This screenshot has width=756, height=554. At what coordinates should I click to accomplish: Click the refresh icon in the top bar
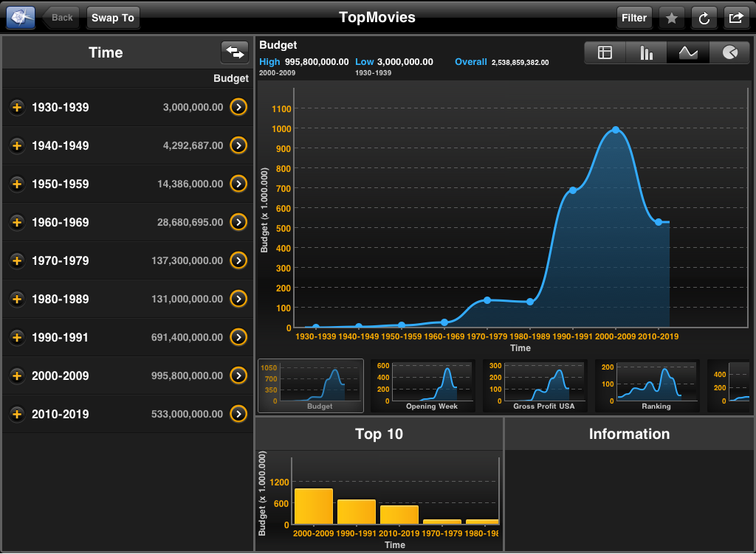click(704, 18)
